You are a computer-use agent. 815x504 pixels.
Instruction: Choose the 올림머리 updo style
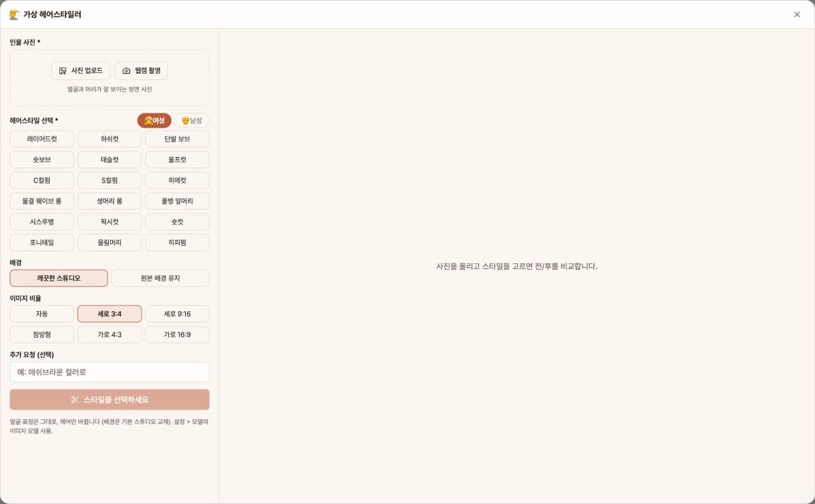tap(110, 242)
